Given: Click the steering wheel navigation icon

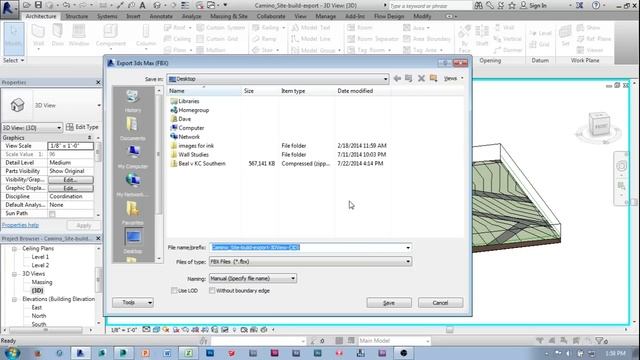Looking at the screenshot, I should pyautogui.click(x=621, y=166).
